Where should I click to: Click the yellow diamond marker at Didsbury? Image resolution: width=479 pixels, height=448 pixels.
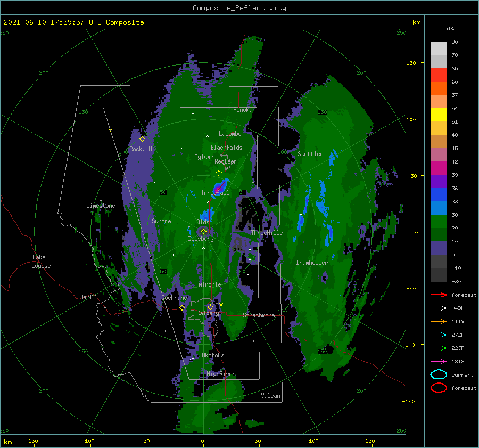(x=203, y=232)
